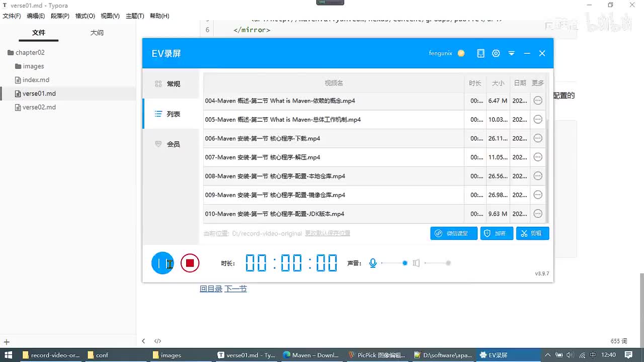Select 004-Maven 概述 依赖的概念.mp4 row
The width and height of the screenshot is (644, 362).
coord(374,101)
